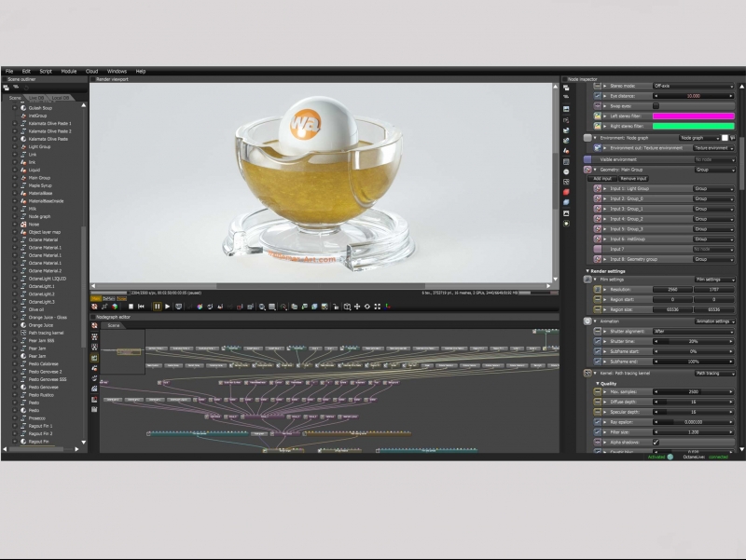Switch to the Scene tab in nodegraph editor
The height and width of the screenshot is (560, 746).
pos(114,325)
